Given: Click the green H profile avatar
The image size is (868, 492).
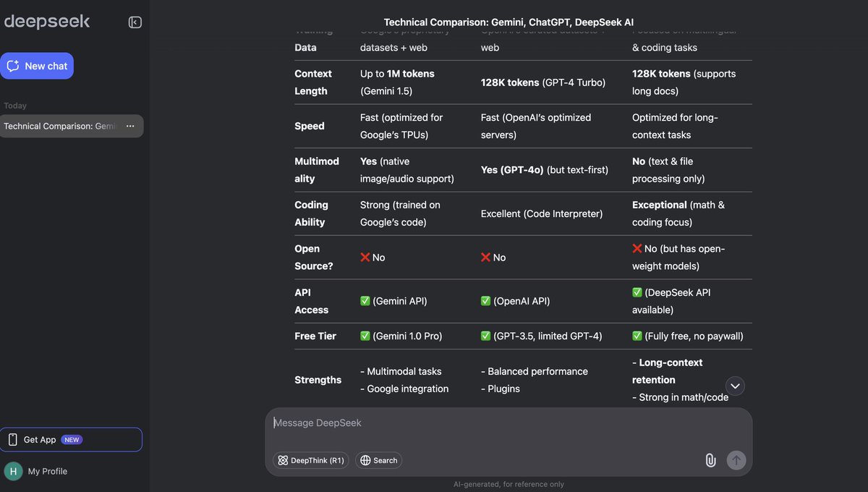Looking at the screenshot, I should (13, 471).
